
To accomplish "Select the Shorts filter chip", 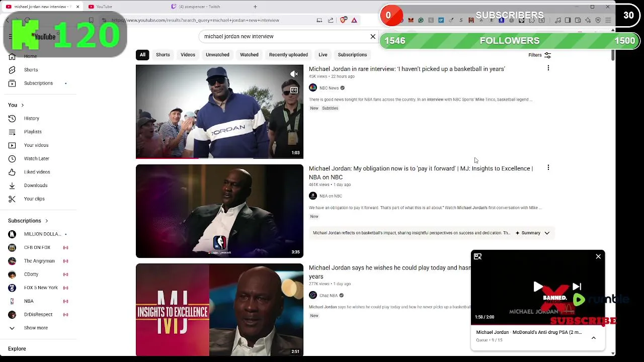I will click(x=163, y=55).
